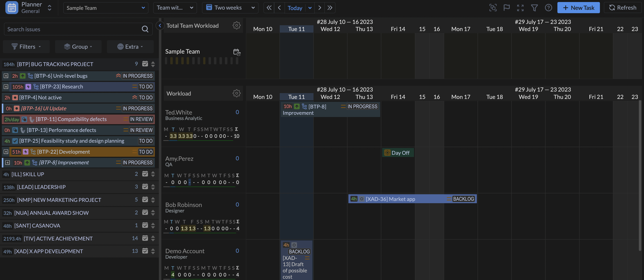Toggle fullscreen mode icon
This screenshot has height=280, width=644.
(x=520, y=8)
